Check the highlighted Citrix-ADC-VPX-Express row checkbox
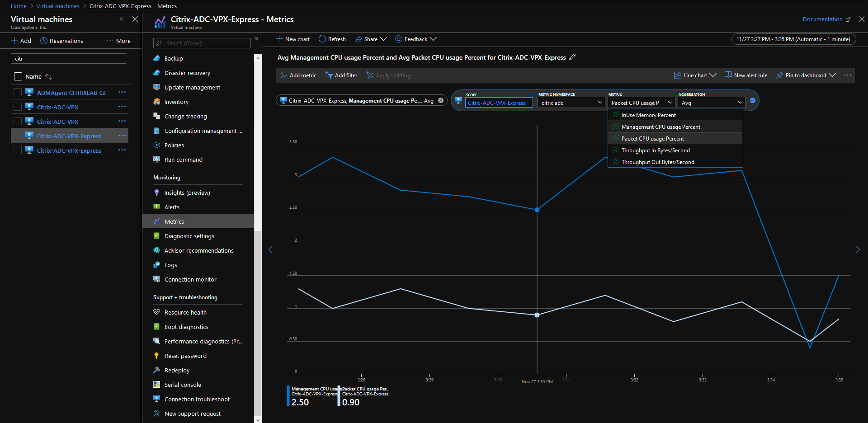This screenshot has height=423, width=868. coord(18,136)
